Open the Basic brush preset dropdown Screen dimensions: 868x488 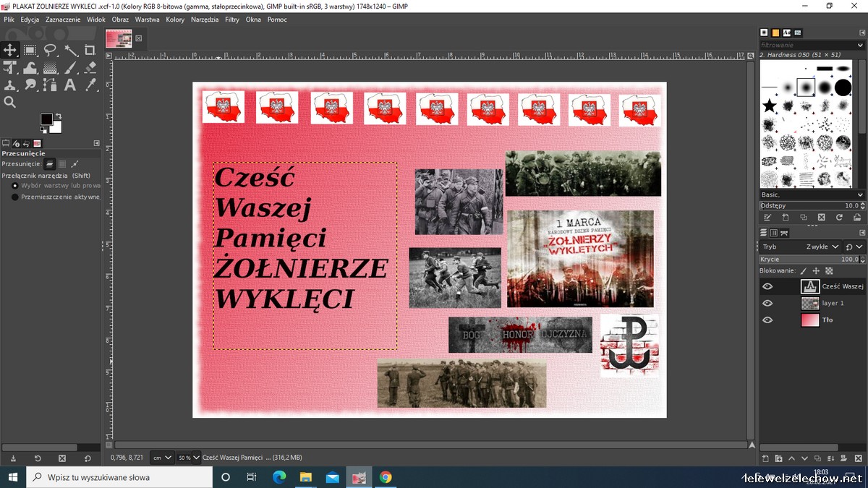coord(812,195)
